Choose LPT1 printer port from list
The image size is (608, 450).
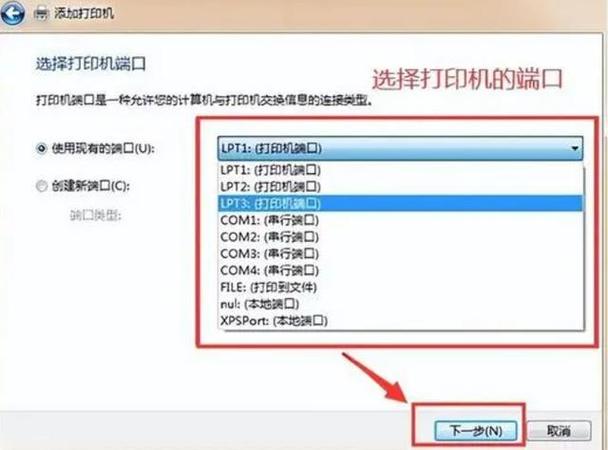401,170
